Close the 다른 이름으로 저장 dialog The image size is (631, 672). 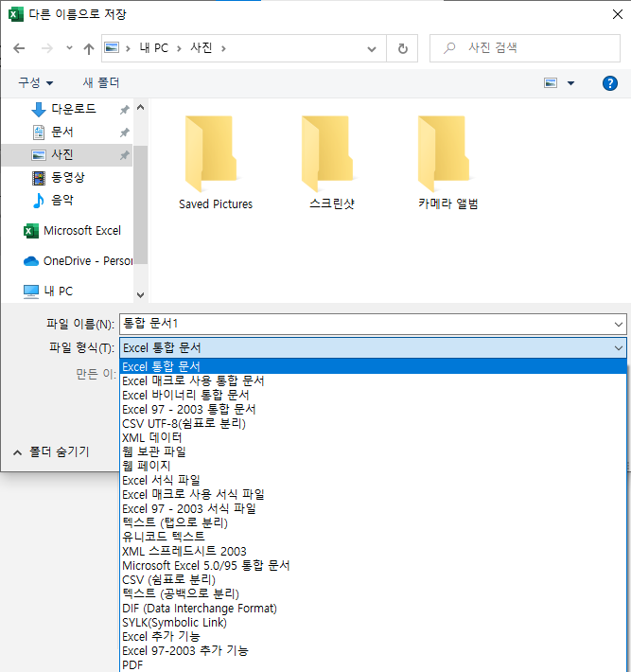pos(618,14)
